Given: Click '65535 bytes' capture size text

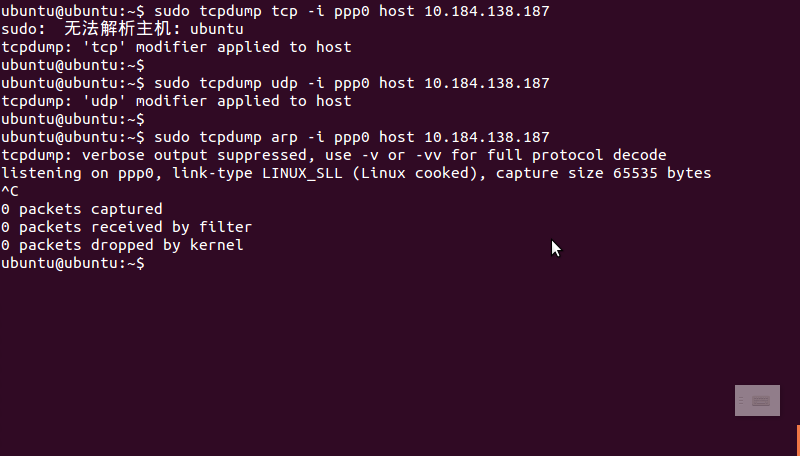Looking at the screenshot, I should (662, 173).
